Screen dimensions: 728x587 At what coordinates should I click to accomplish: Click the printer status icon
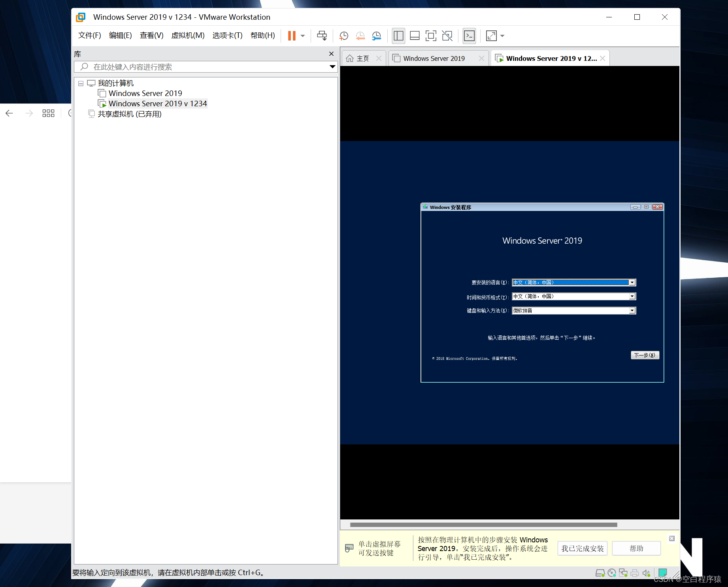coord(635,573)
